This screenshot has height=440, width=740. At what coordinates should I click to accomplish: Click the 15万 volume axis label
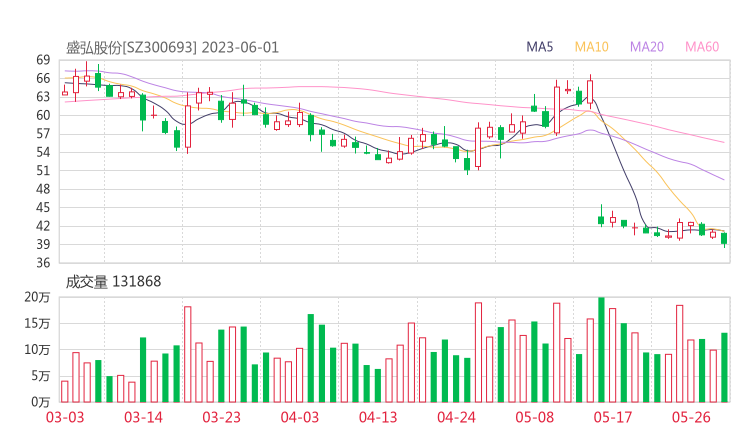[37, 323]
